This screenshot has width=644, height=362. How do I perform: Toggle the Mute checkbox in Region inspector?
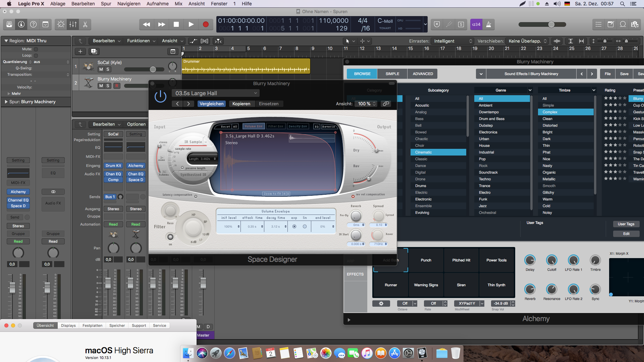pyautogui.click(x=36, y=49)
